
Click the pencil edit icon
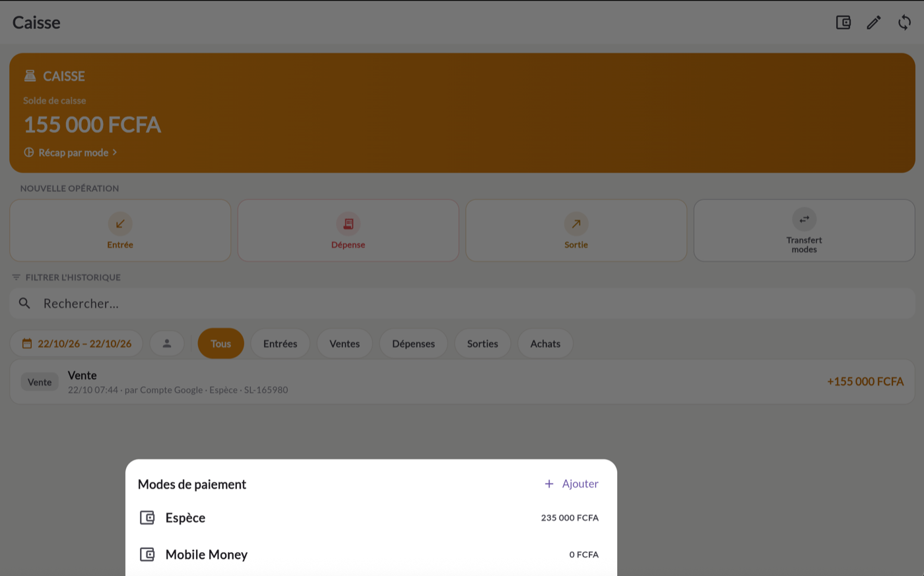874,22
